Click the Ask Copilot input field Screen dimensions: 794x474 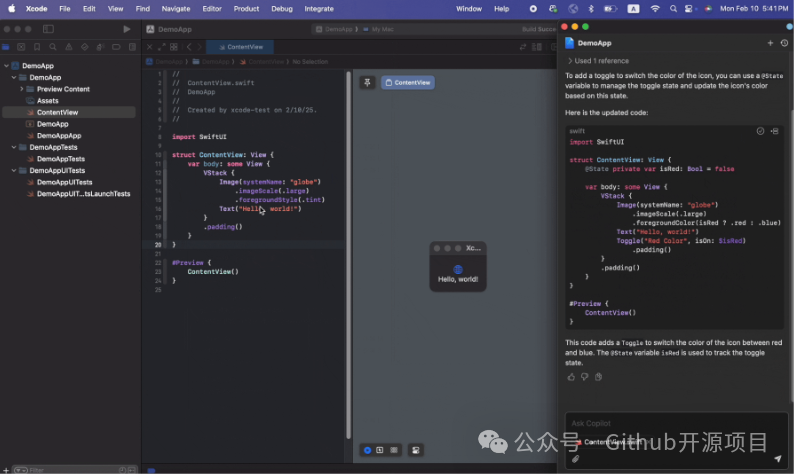click(x=676, y=423)
